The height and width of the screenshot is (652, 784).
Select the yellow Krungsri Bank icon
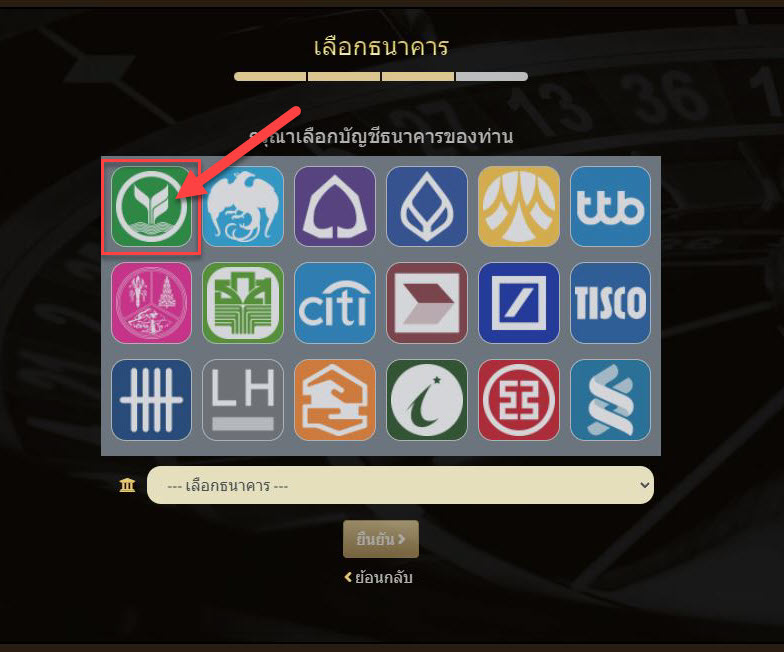coord(518,206)
